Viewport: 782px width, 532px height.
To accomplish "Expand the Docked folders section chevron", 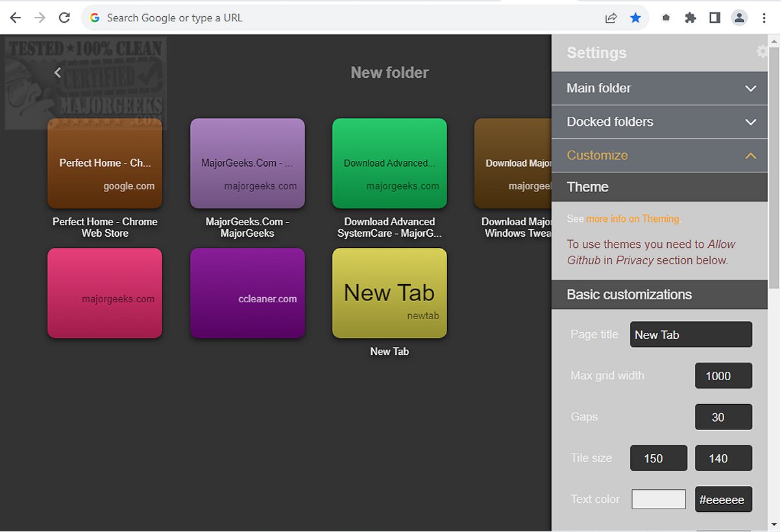I will pos(751,122).
